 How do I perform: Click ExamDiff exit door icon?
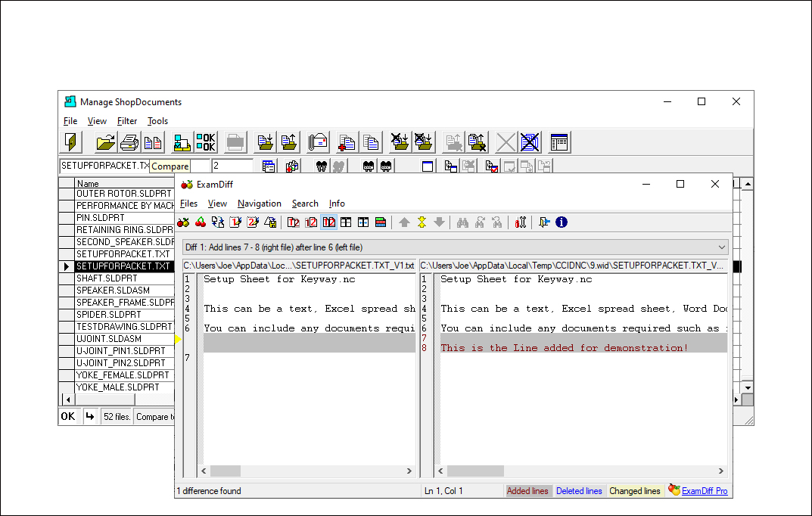(544, 222)
